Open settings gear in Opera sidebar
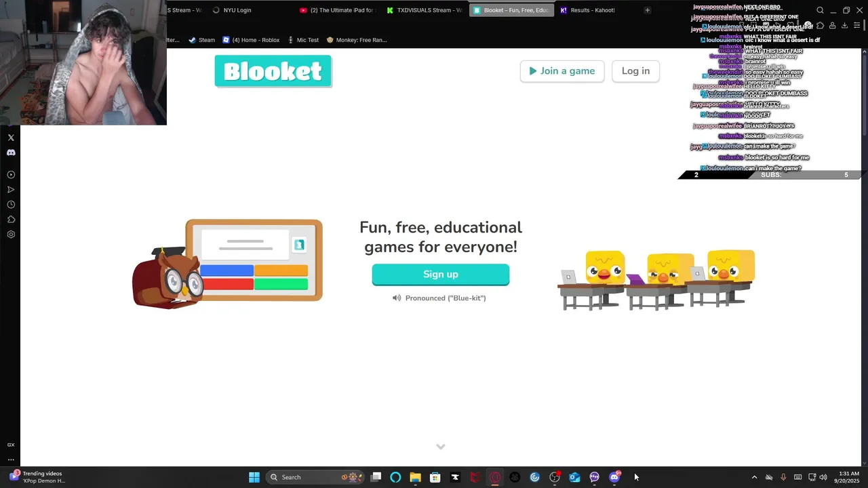This screenshot has height=488, width=868. [x=11, y=235]
